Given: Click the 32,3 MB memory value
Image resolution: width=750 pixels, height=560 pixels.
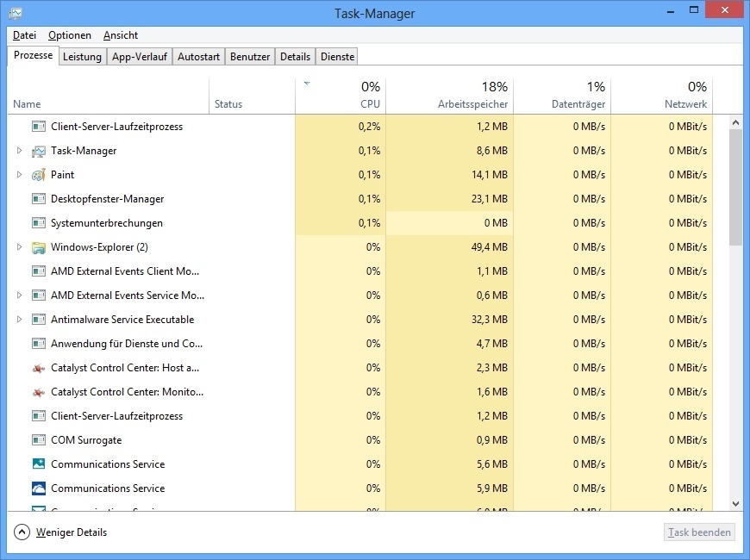Looking at the screenshot, I should click(x=490, y=320).
